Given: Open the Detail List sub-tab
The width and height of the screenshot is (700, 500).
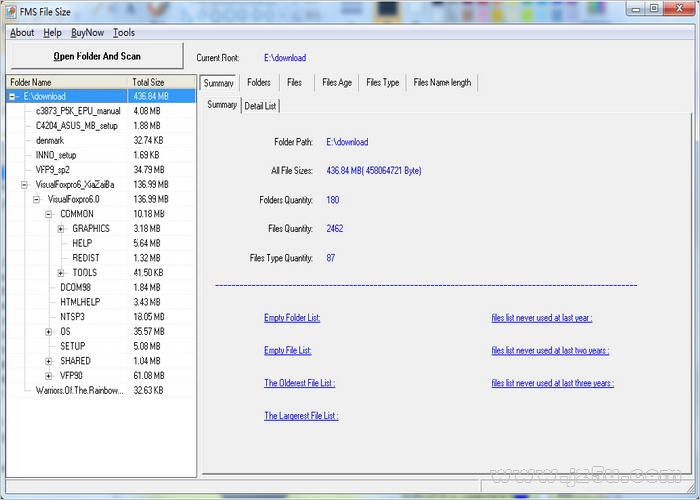Looking at the screenshot, I should [261, 106].
